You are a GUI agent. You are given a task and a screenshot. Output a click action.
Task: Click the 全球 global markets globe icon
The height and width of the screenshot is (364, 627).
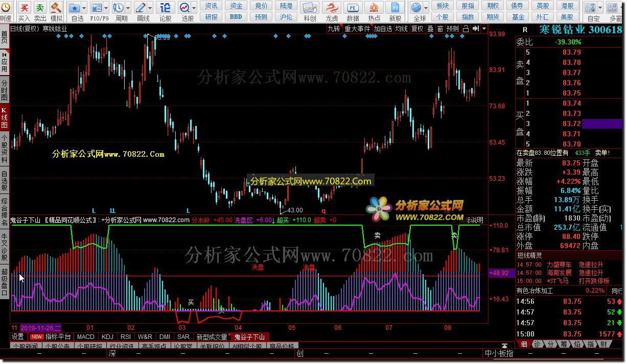click(x=416, y=8)
